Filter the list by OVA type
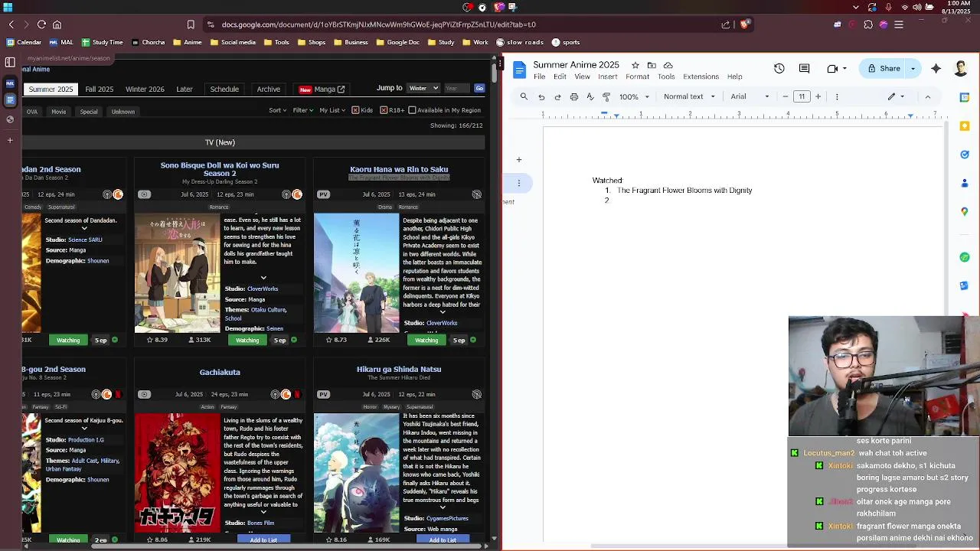Viewport: 980px width, 551px height. [x=32, y=112]
